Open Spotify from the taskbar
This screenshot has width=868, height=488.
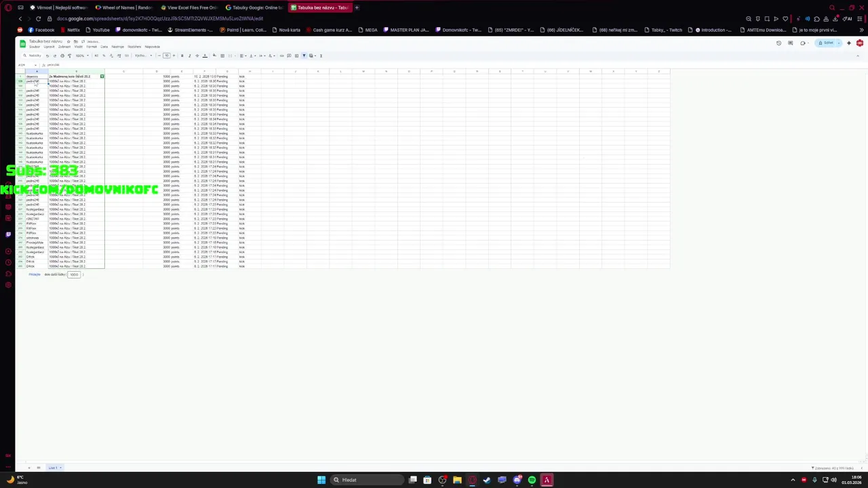click(x=532, y=480)
